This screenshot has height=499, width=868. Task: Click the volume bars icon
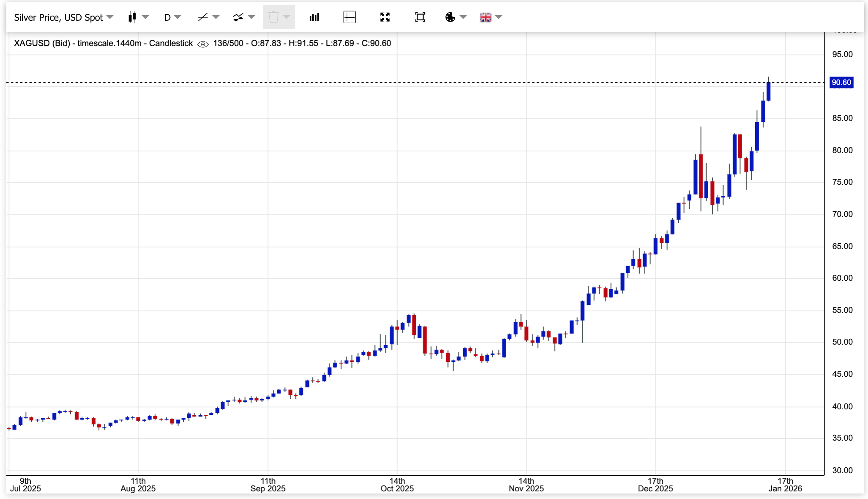pos(314,17)
